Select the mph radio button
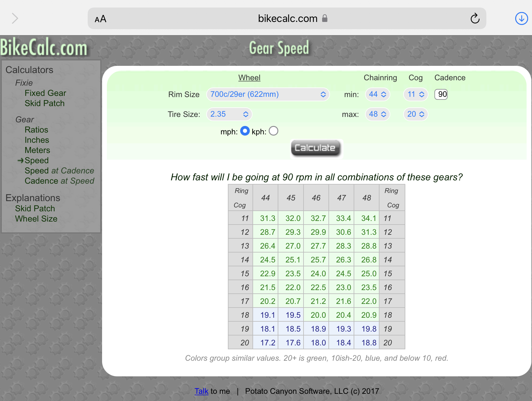Screen dimensions: 532x401 pos(245,131)
